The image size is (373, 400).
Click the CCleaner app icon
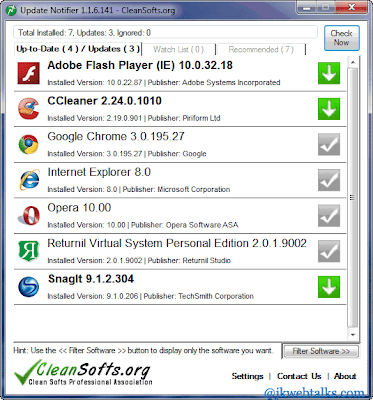tap(29, 109)
